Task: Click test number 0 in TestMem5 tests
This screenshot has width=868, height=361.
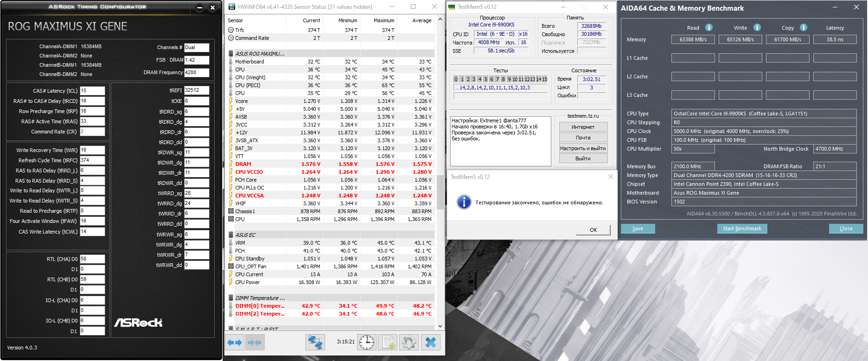Action: coord(456,79)
